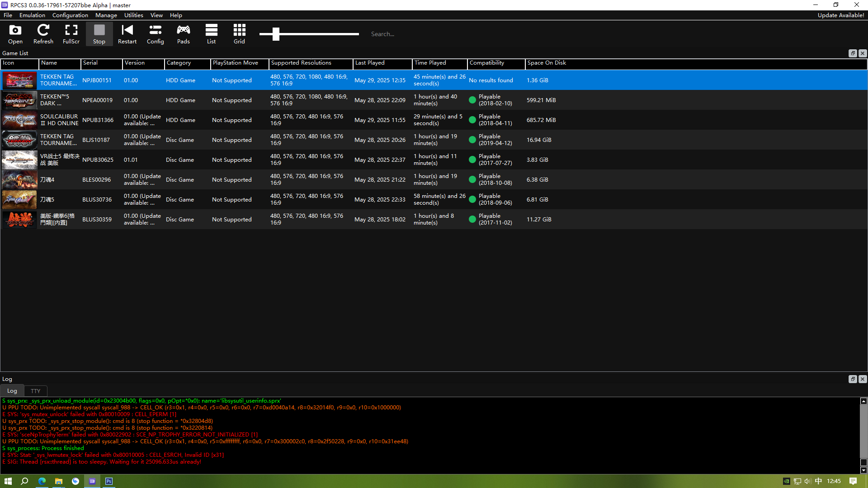Float the Log panel
The height and width of the screenshot is (488, 868).
[x=853, y=379]
